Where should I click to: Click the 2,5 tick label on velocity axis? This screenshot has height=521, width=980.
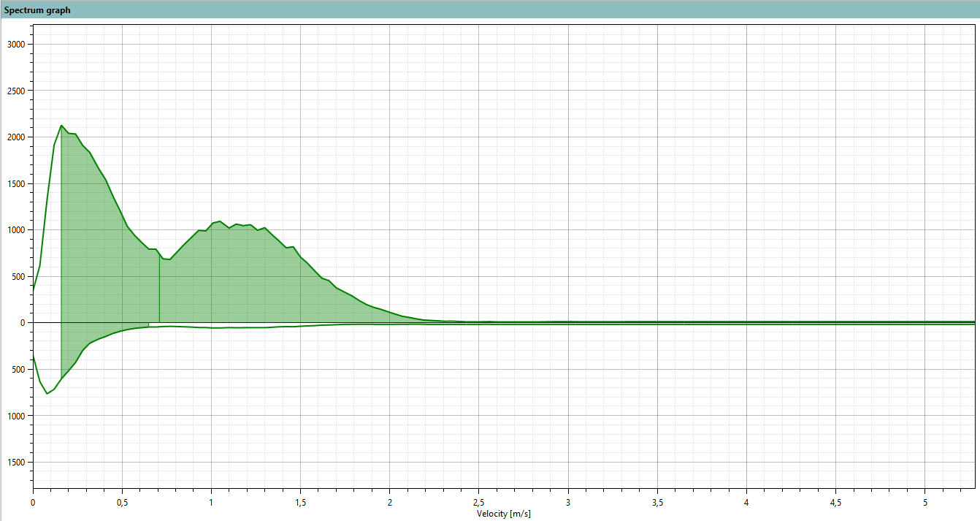[x=478, y=503]
